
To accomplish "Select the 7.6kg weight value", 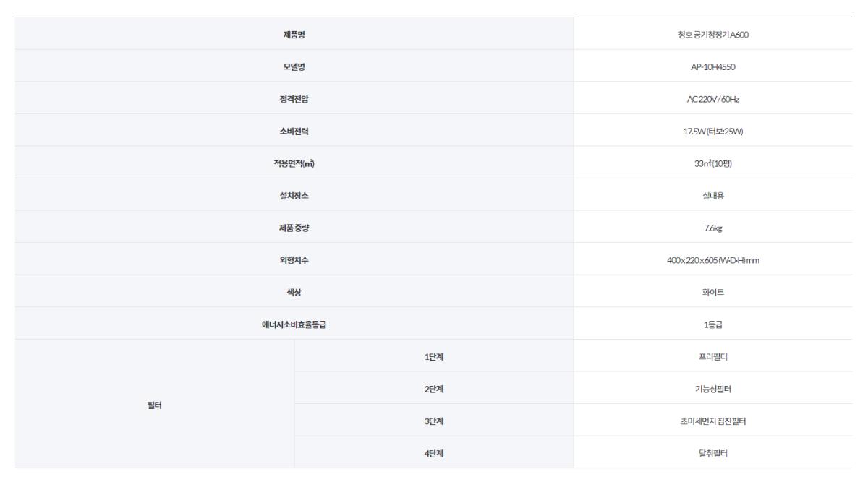I will (x=712, y=227).
